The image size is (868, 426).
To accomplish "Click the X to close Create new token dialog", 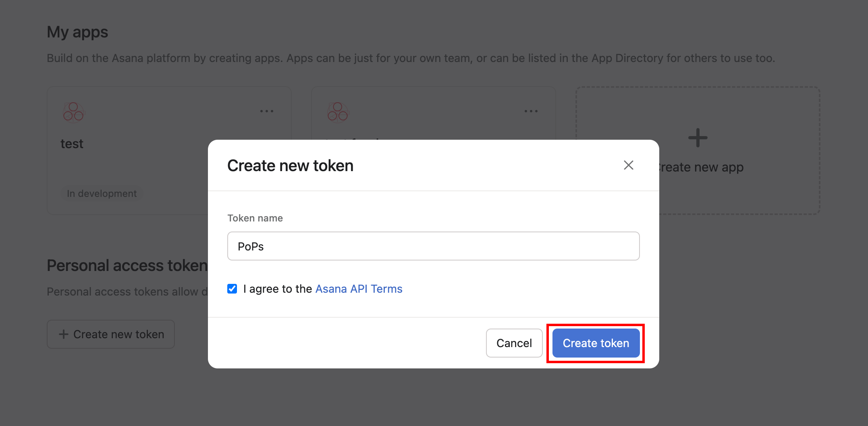I will point(629,165).
